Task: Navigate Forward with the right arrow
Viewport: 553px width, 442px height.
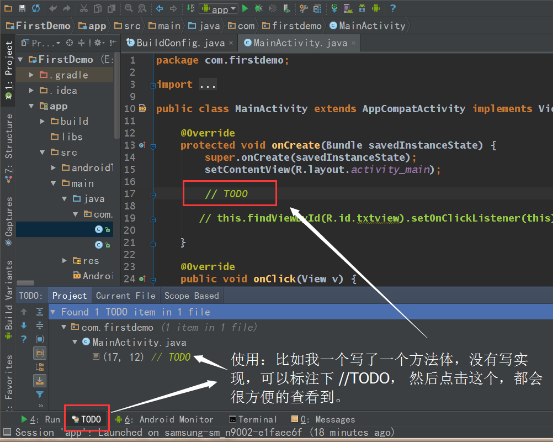Action: coord(173,8)
